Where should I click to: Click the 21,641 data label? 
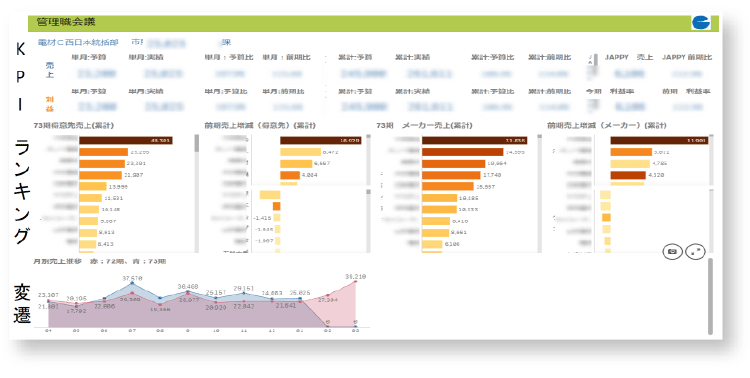coord(286,305)
